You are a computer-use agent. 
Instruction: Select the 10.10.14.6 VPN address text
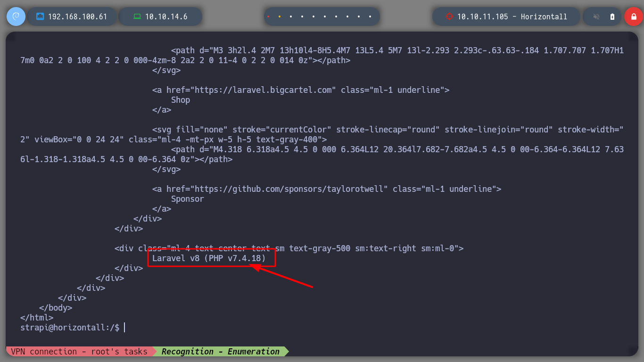[x=166, y=16]
